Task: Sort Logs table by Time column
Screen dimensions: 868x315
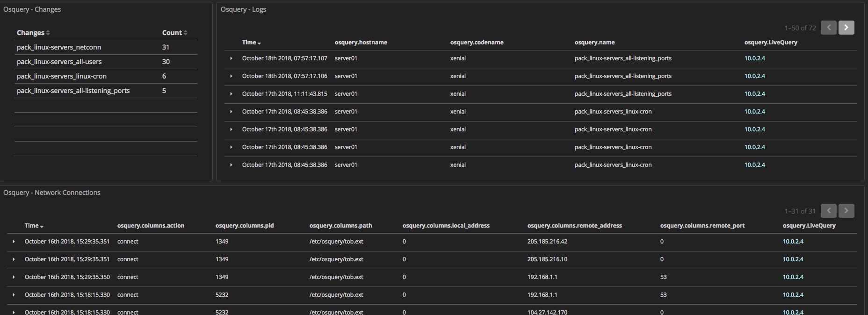Action: (x=251, y=43)
